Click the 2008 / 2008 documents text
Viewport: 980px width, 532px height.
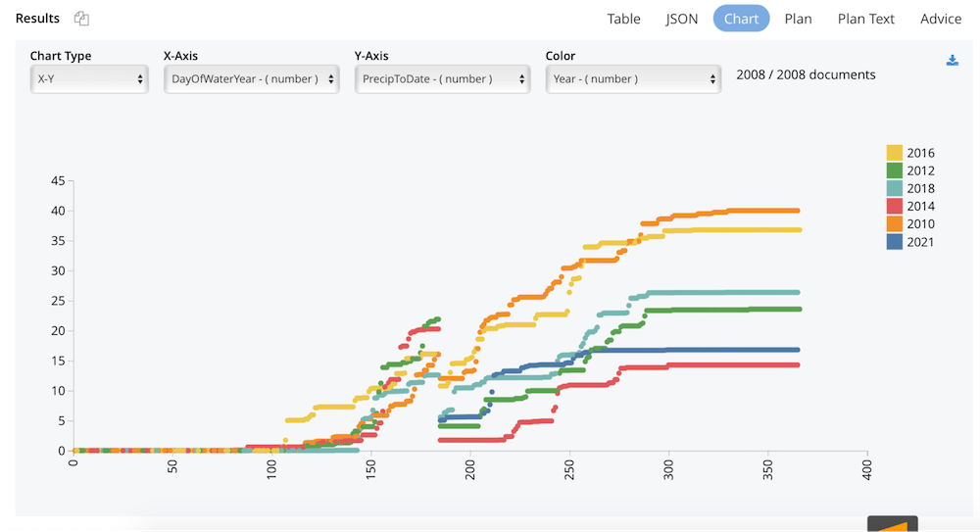(x=806, y=74)
